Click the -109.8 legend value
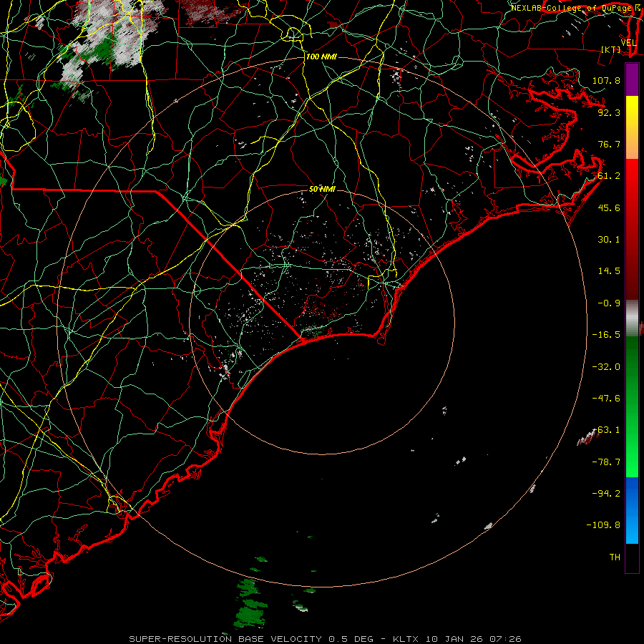 point(603,525)
